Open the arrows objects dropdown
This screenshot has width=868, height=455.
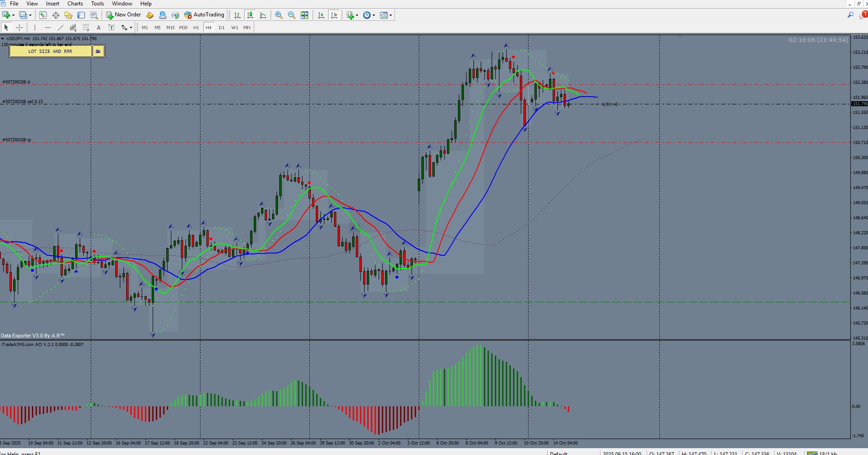[131, 27]
